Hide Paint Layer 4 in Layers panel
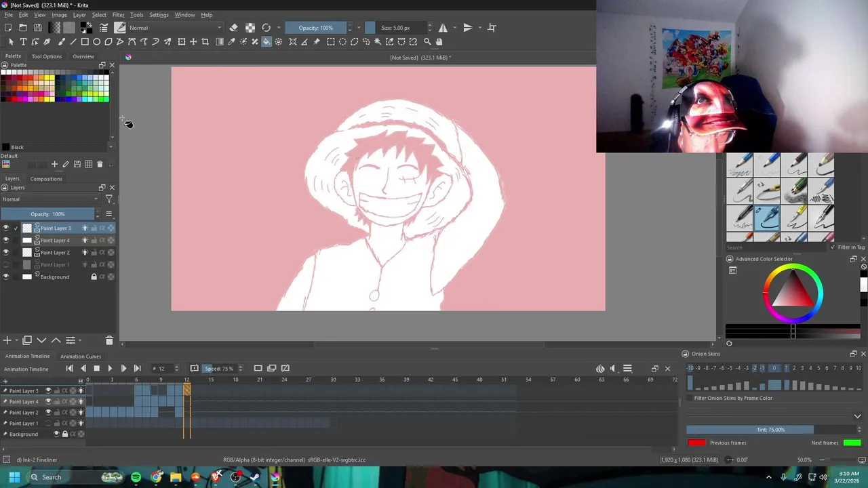Viewport: 868px width, 488px height. [6, 241]
